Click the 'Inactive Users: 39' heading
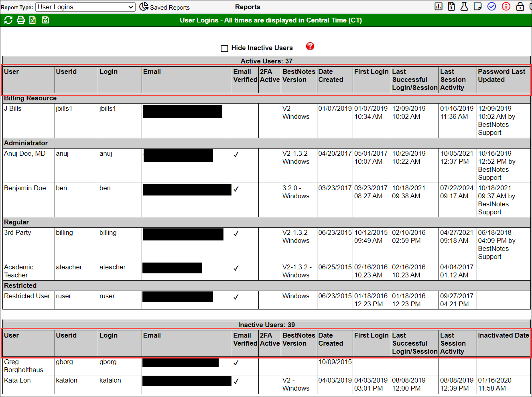 click(266, 325)
